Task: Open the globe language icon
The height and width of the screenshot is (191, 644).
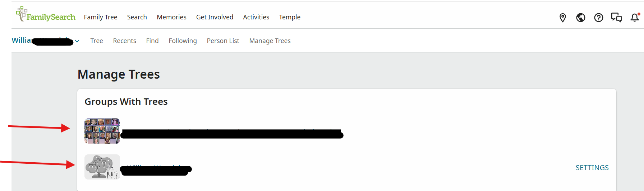Action: [x=581, y=18]
